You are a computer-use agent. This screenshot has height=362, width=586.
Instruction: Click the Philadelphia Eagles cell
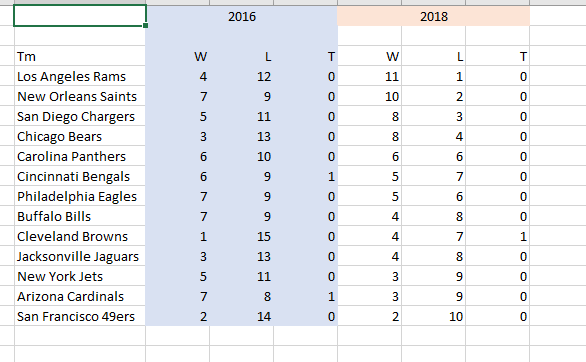click(80, 197)
